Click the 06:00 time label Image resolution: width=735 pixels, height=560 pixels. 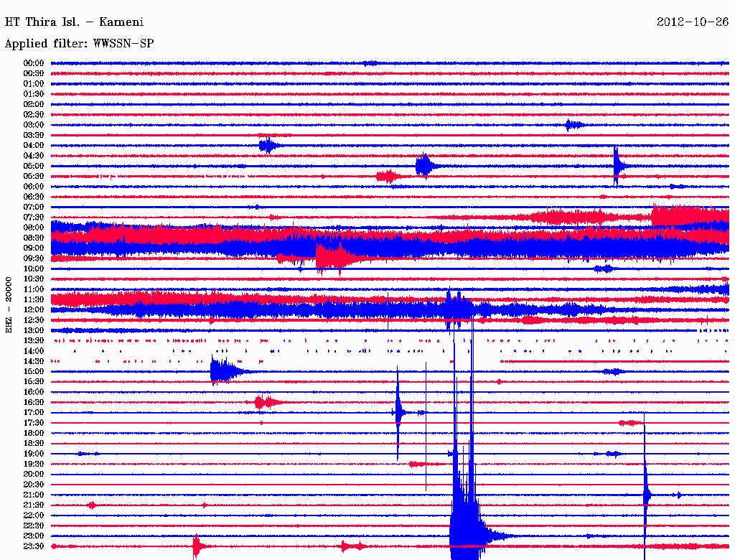tap(34, 187)
